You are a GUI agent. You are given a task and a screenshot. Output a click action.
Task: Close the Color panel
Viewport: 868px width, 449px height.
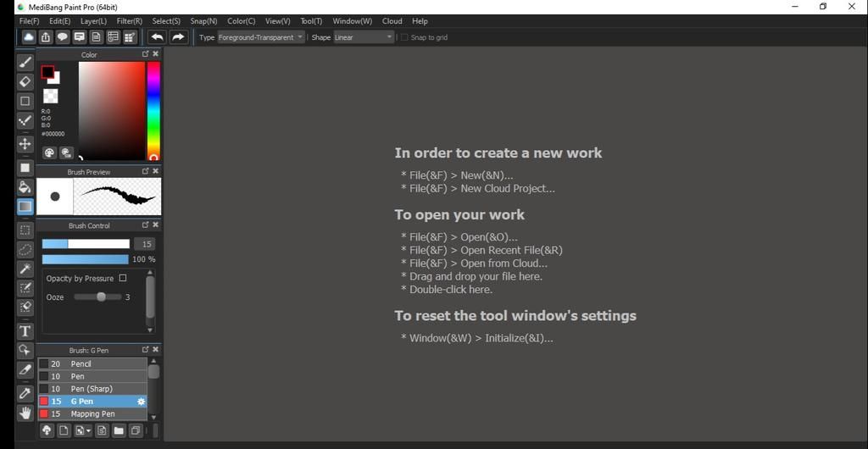click(156, 53)
